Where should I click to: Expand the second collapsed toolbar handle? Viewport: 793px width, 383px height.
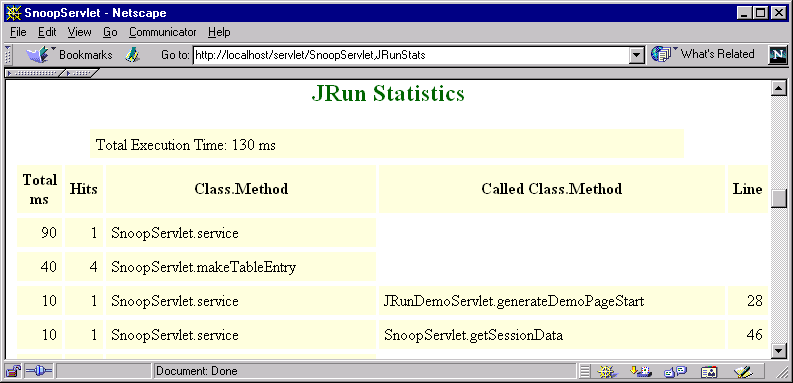(79, 74)
